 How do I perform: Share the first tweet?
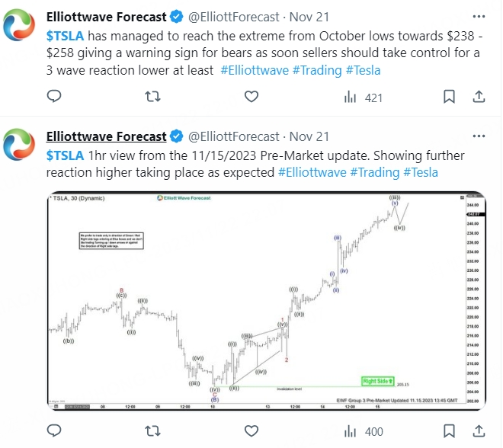pos(479,97)
